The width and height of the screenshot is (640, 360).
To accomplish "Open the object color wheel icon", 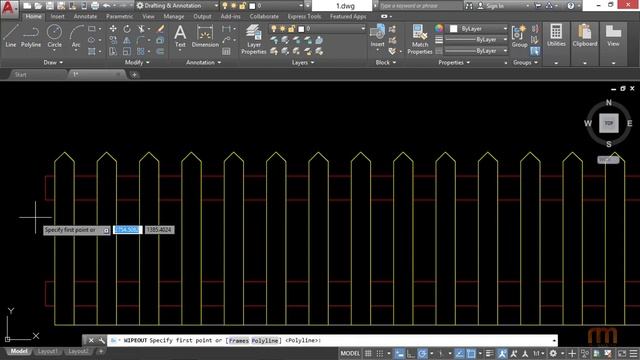I will click(x=439, y=29).
